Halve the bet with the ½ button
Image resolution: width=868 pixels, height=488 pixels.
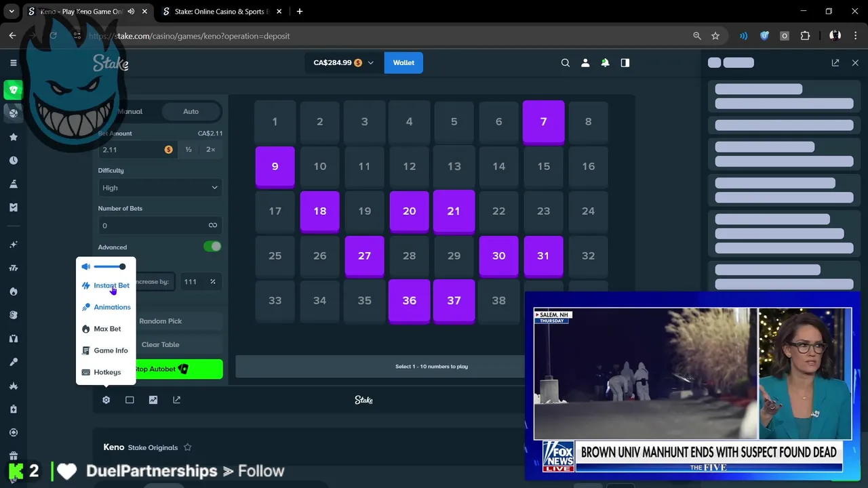coord(189,150)
